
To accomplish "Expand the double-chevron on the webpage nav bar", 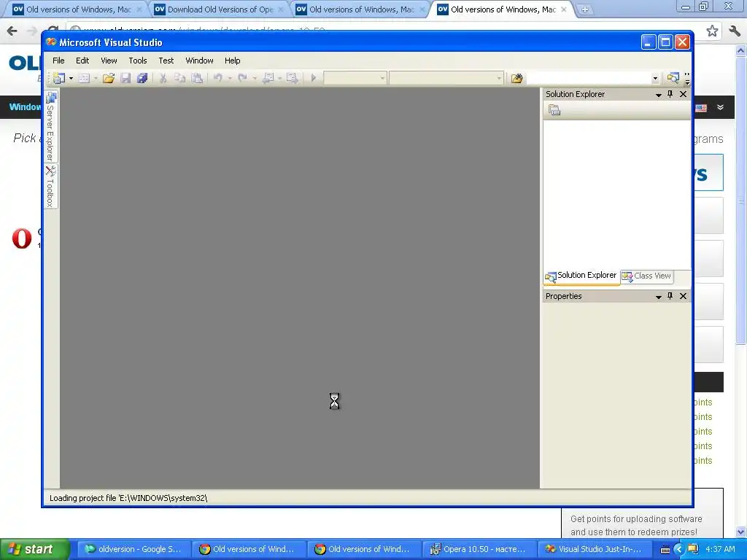I will pyautogui.click(x=720, y=107).
